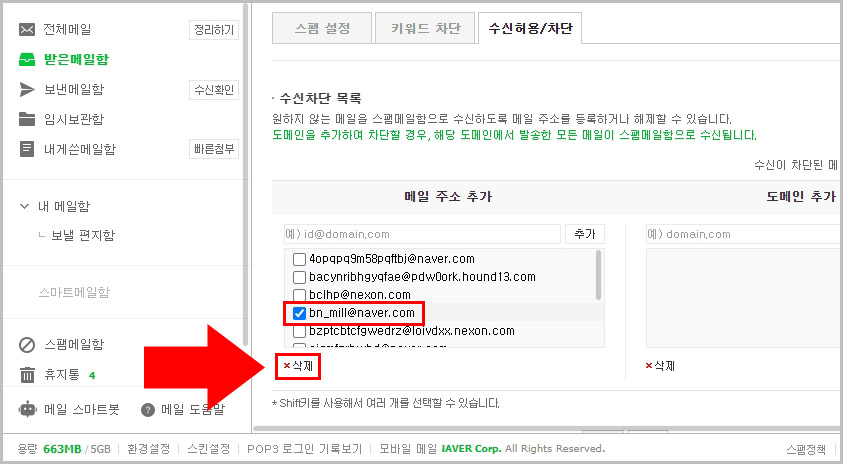This screenshot has height=464, width=843.
Task: Open 환경설정 in the footer
Action: tap(148, 448)
